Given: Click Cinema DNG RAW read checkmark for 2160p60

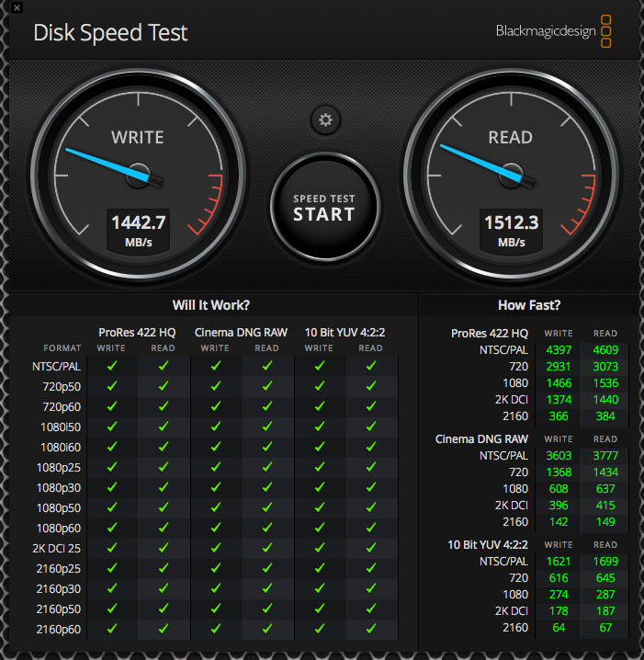Looking at the screenshot, I should click(267, 629).
